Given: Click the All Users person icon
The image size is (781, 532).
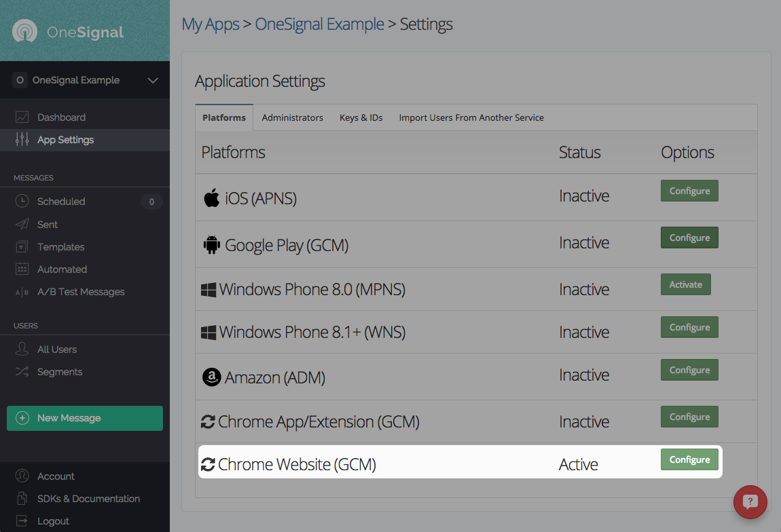Looking at the screenshot, I should [x=22, y=349].
